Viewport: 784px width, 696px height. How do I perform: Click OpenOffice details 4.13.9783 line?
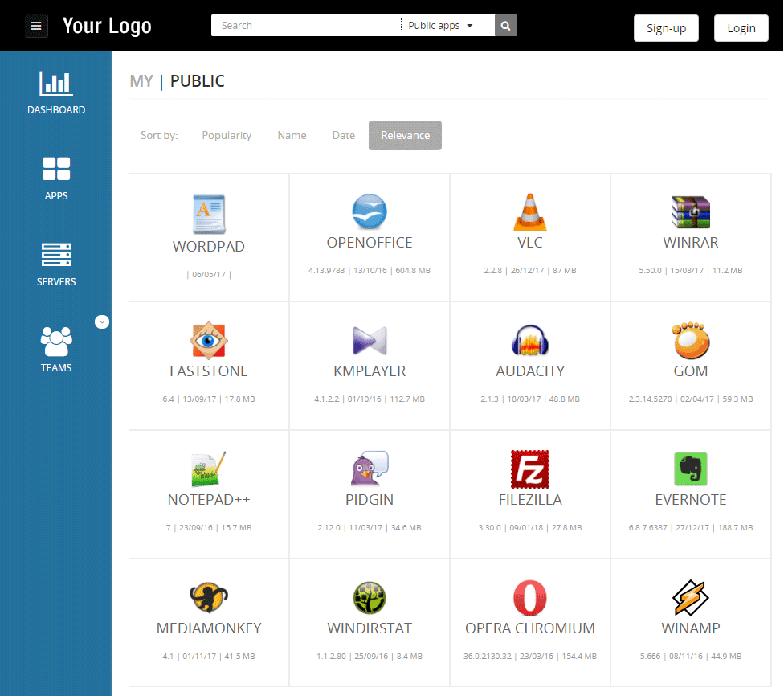coord(370,270)
